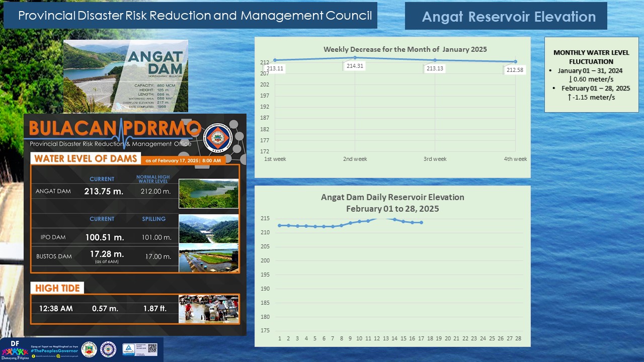Click the February 01 – 28, 2025 bullet

[596, 88]
